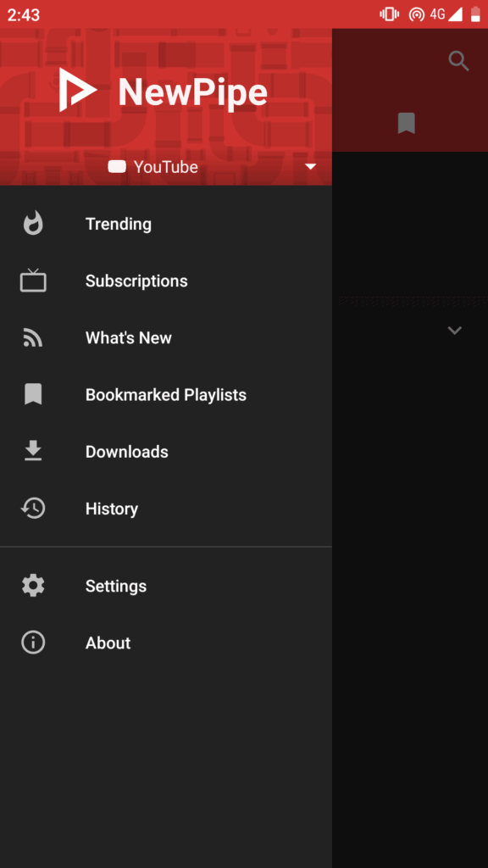The image size is (488, 868).
Task: Open search with the magnifier icon
Action: click(458, 61)
